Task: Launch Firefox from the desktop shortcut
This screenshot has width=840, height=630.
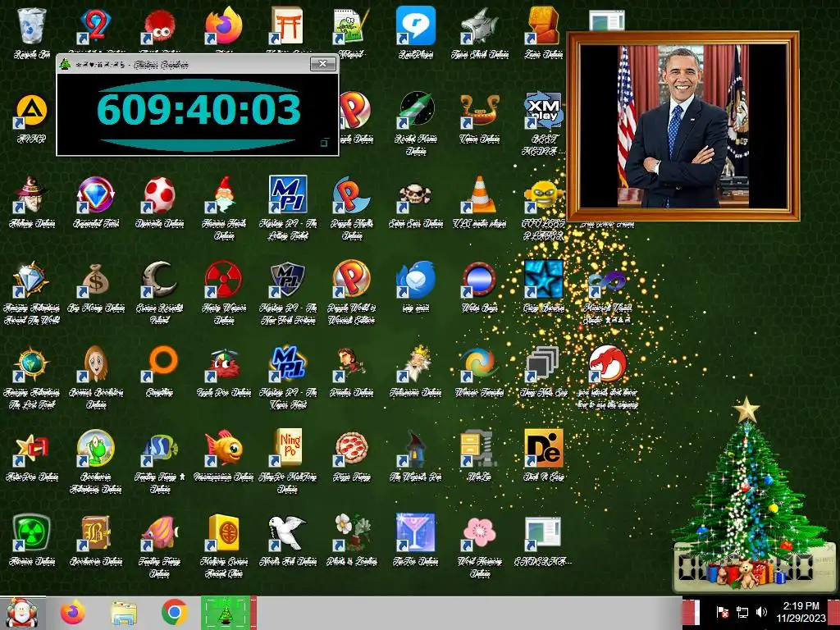Action: click(223, 25)
